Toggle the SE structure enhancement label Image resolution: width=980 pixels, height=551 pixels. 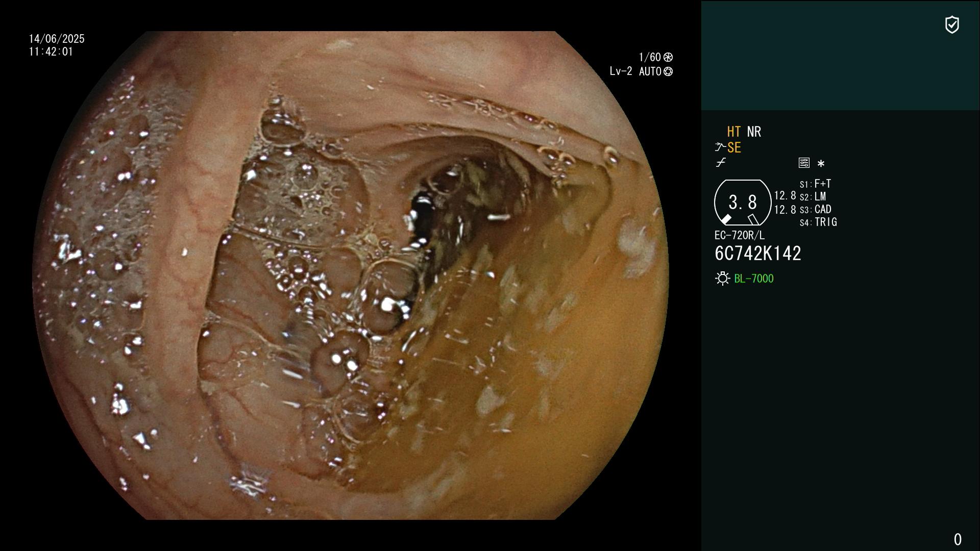click(734, 148)
